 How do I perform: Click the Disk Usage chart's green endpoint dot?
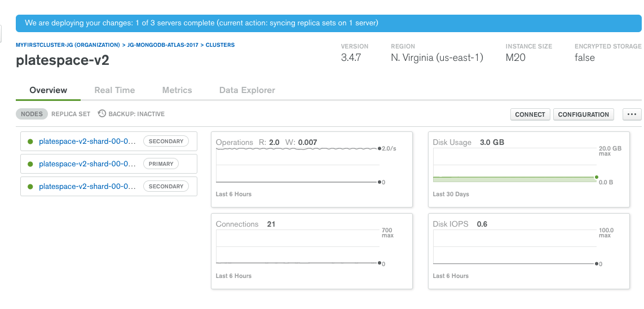(597, 176)
